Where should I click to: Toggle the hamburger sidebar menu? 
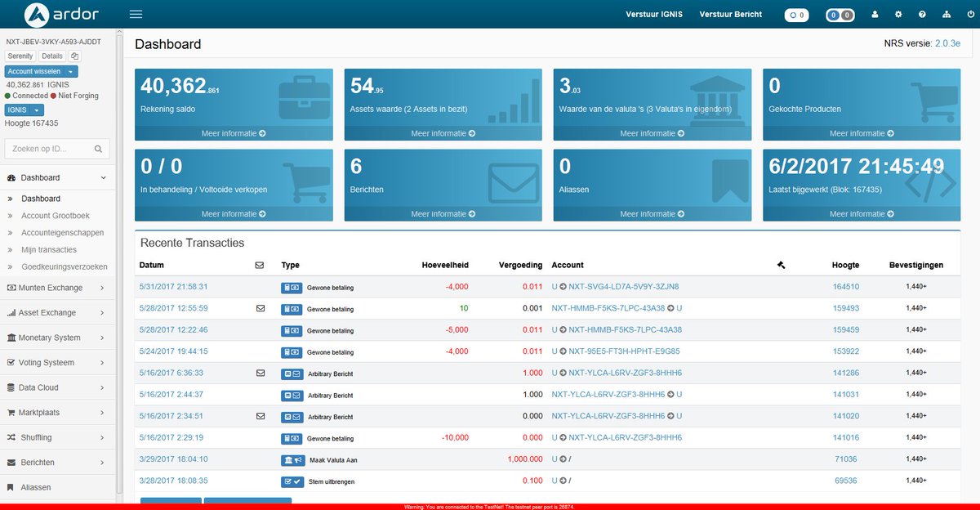click(136, 14)
